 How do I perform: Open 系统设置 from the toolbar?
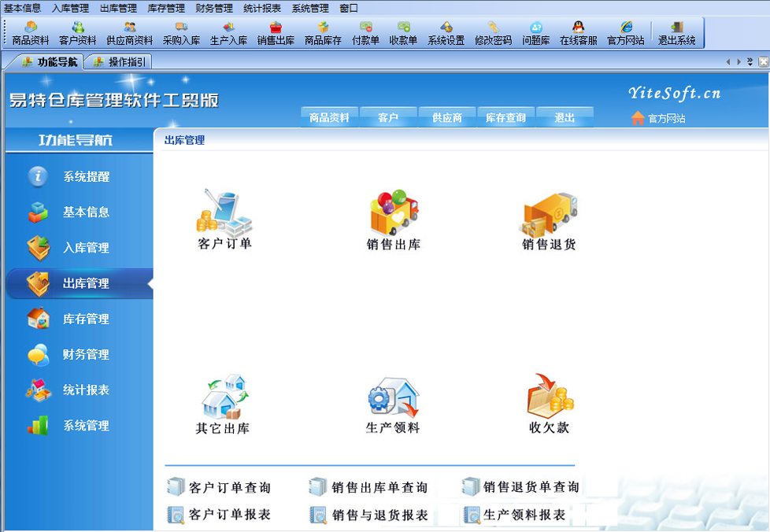coord(446,33)
